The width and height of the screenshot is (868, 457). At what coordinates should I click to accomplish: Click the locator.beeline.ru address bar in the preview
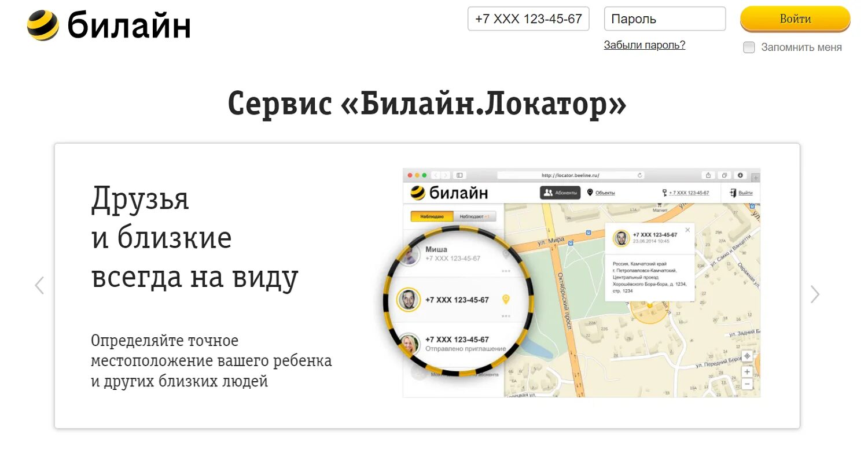570,175
